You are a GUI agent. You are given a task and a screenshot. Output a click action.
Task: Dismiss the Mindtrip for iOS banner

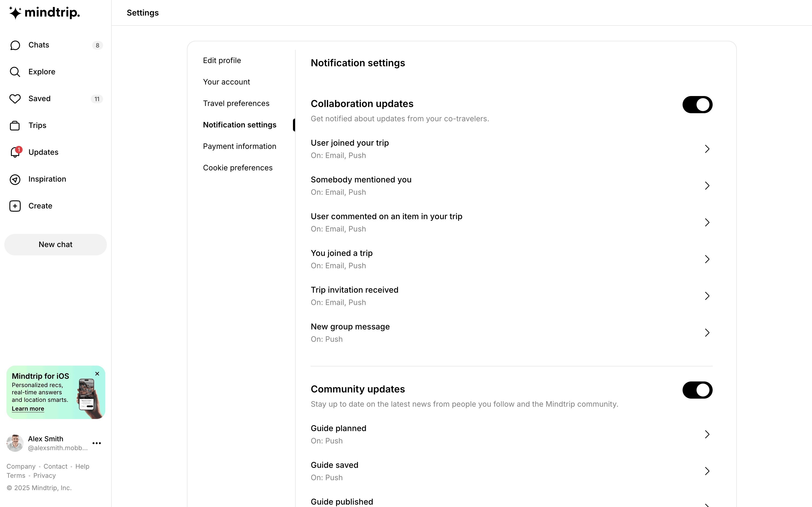click(97, 373)
